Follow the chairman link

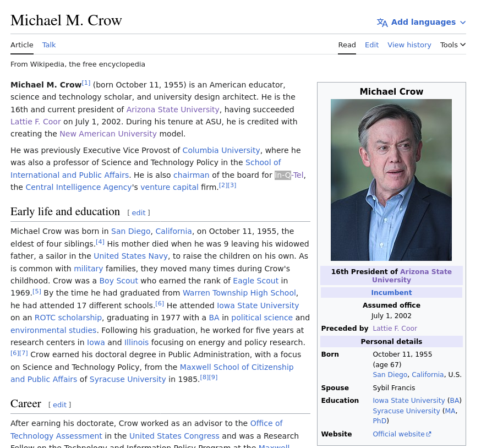click(x=191, y=175)
